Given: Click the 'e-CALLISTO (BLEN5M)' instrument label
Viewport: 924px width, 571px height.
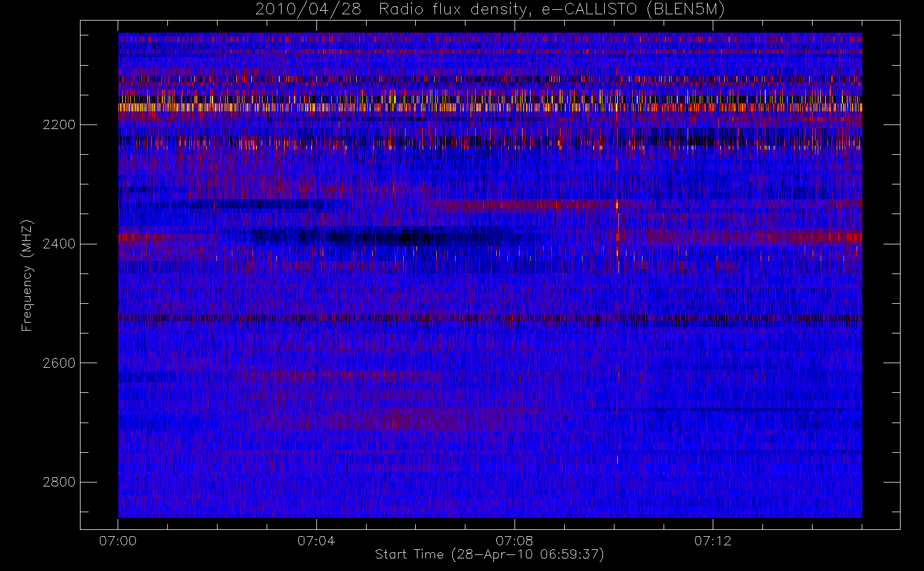Looking at the screenshot, I should pos(633,10).
